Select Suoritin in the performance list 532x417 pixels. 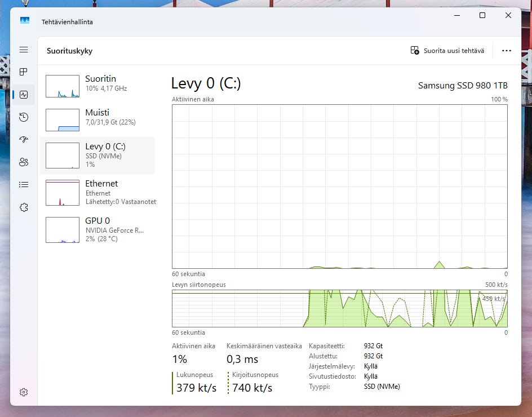click(97, 86)
